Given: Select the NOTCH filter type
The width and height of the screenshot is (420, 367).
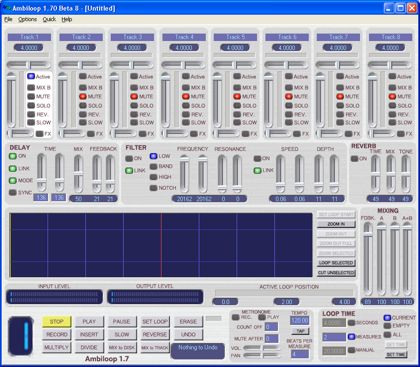Looking at the screenshot, I should 153,188.
